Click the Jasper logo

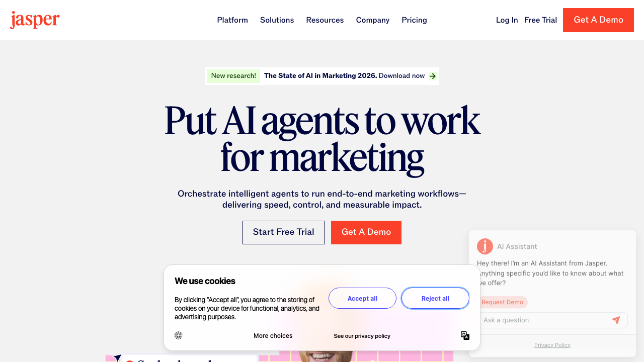click(35, 20)
